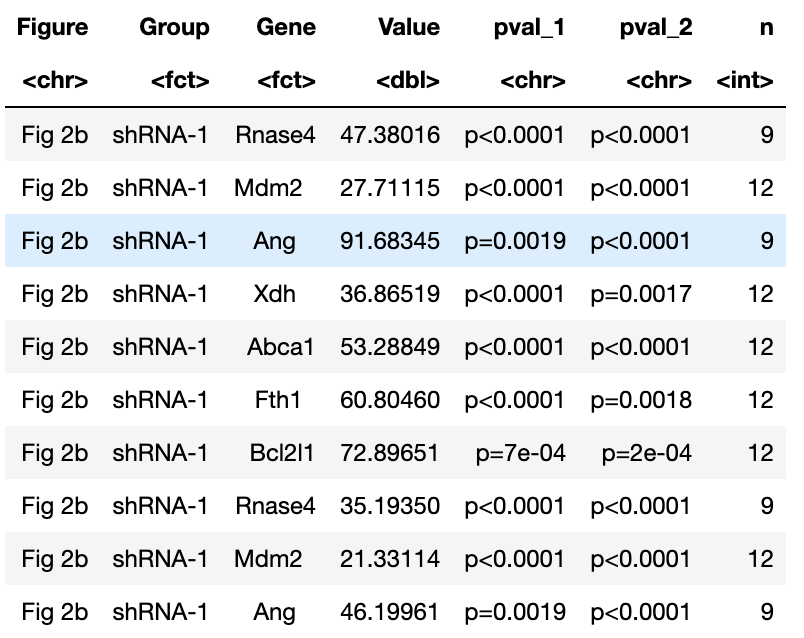The image size is (804, 638).
Task: Select the p=0.0017 cell in Xdh row
Action: point(641,294)
